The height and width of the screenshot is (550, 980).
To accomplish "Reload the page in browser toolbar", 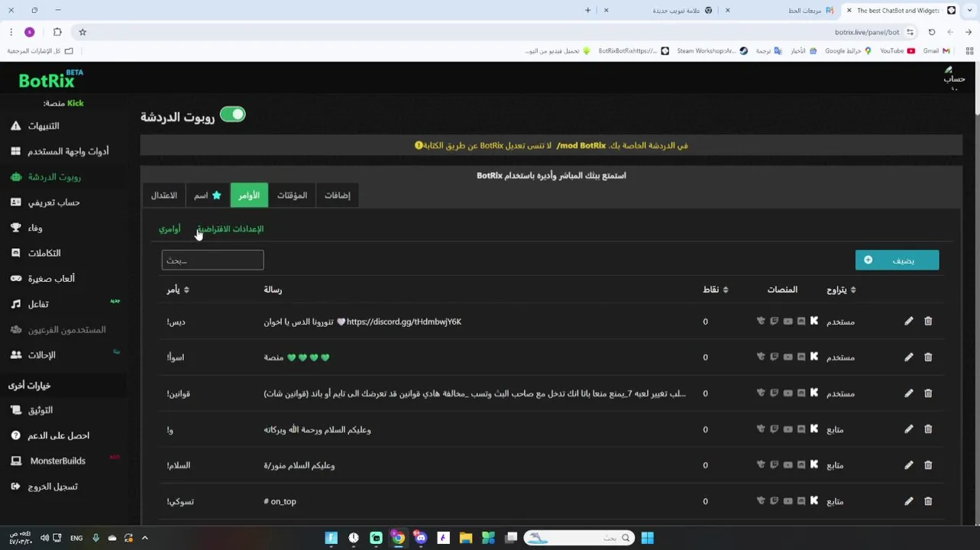I will (x=932, y=32).
